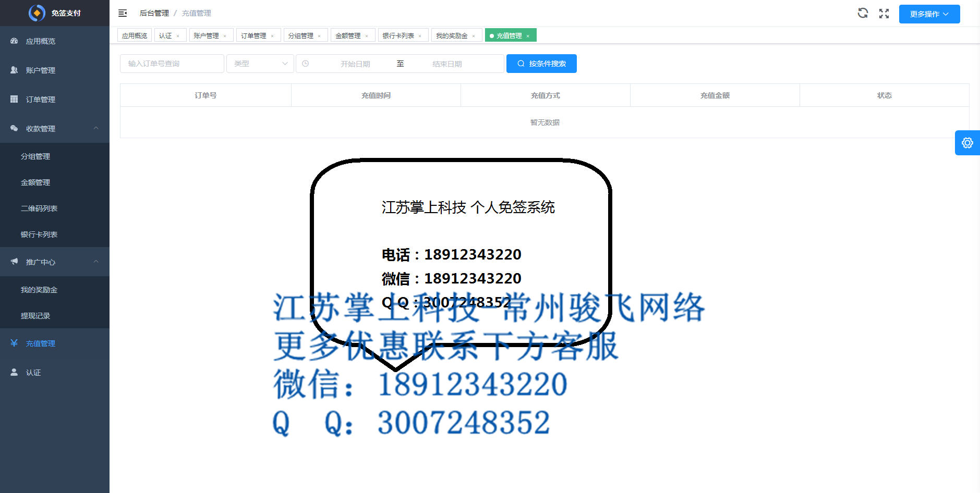980x493 pixels.
Task: Click the 充值金额 column header
Action: tap(715, 95)
